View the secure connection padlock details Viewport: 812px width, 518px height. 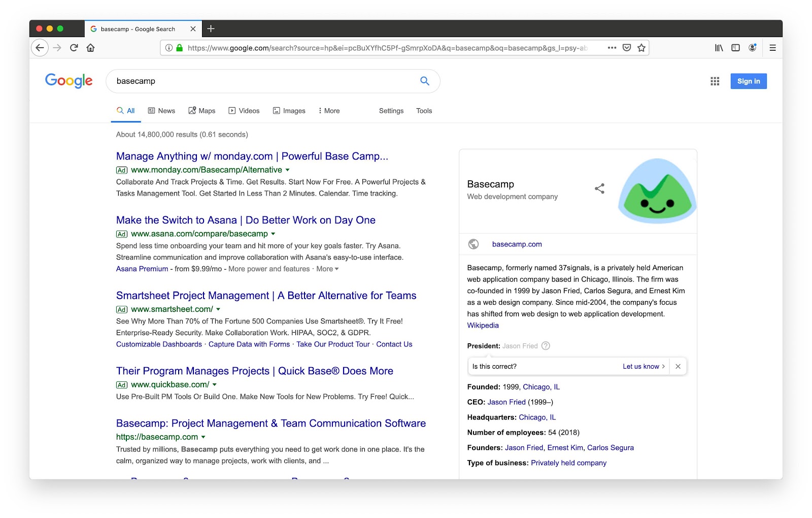(x=179, y=48)
